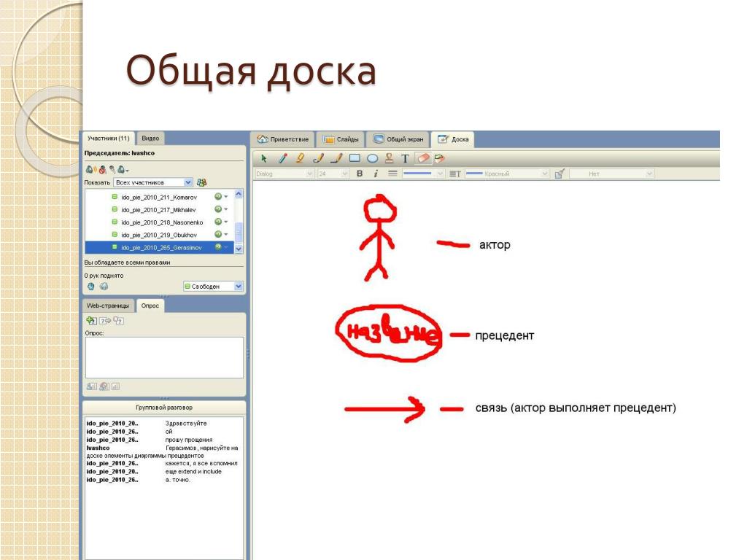
Task: Click the show poll results to participants icon
Action: 91,386
